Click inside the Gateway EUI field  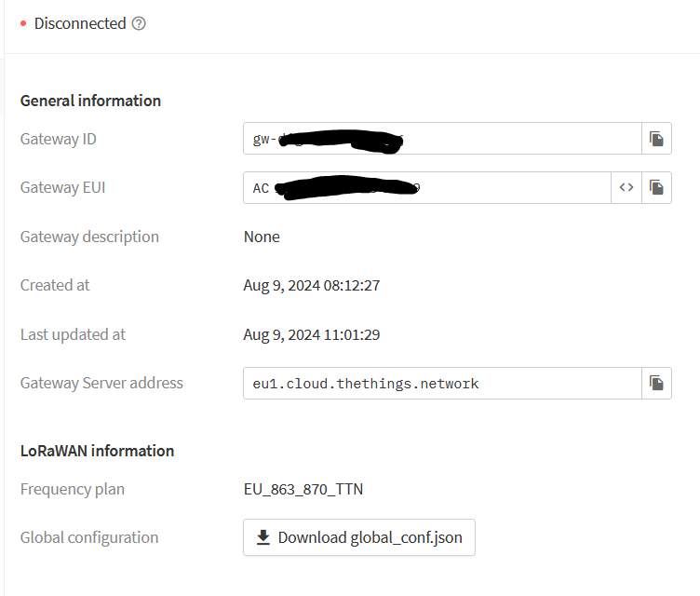coord(427,187)
